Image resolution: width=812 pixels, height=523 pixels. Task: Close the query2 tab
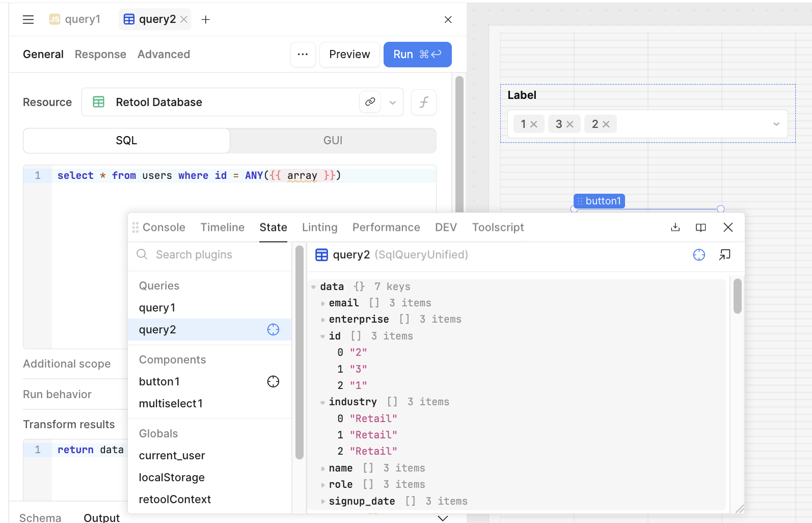(184, 19)
